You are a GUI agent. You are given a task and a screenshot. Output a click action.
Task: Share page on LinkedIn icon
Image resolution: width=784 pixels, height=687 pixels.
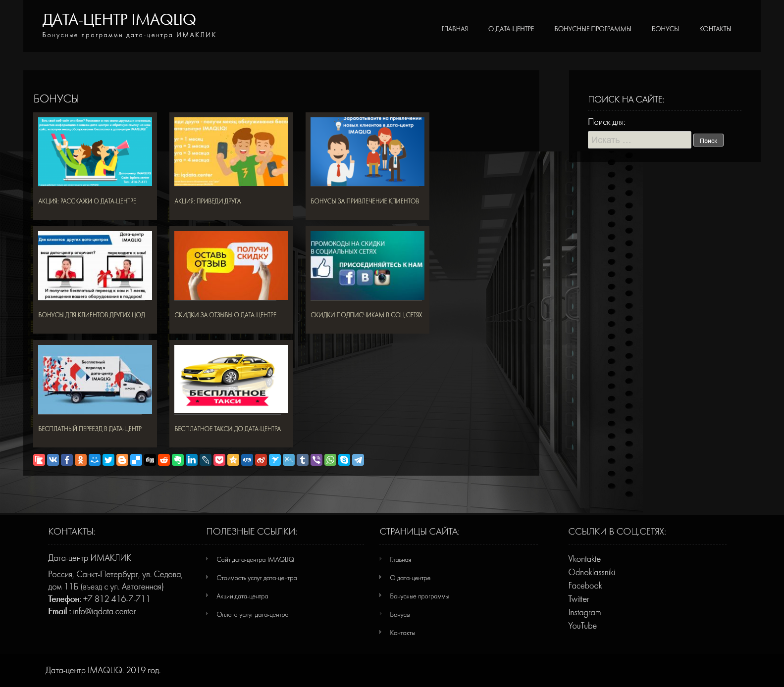pos(192,460)
